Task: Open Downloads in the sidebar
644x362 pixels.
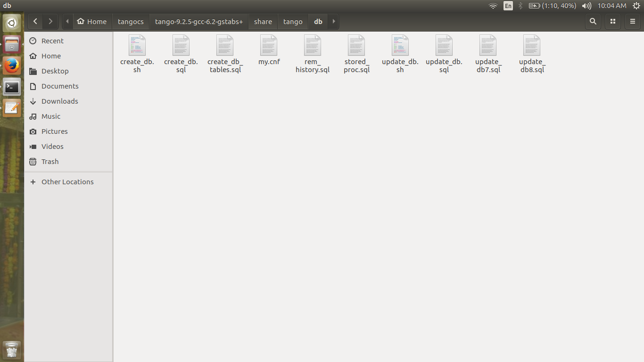Action: pyautogui.click(x=68, y=101)
